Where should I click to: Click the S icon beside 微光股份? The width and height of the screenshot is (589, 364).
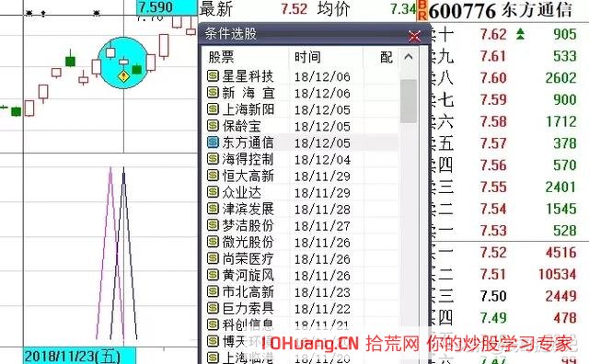[x=213, y=242]
